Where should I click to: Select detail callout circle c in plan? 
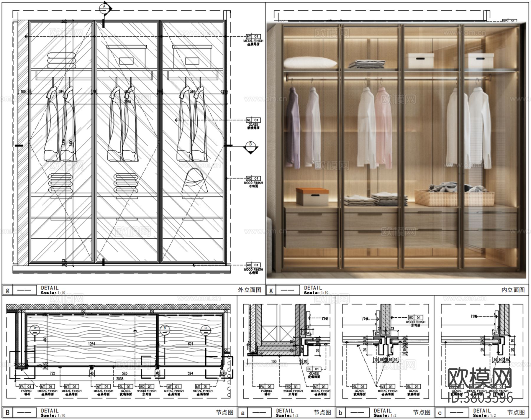(x=205, y=330)
